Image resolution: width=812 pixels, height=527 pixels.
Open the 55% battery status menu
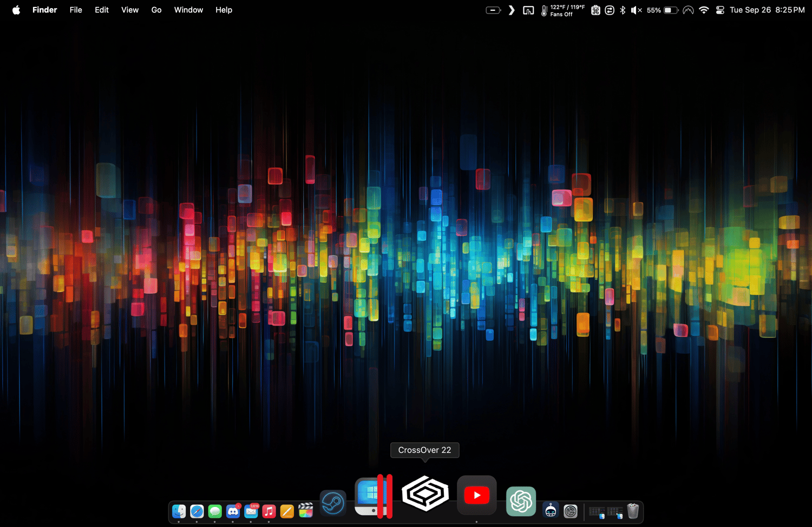pyautogui.click(x=663, y=10)
